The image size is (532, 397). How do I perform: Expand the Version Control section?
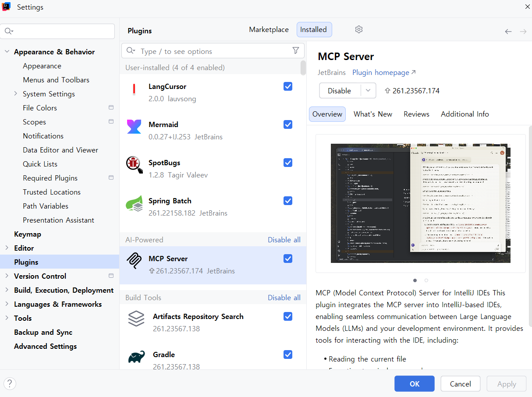[7, 276]
